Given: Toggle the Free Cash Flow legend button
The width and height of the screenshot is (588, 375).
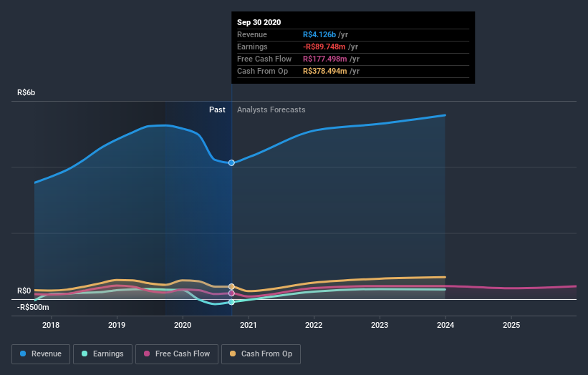Looking at the screenshot, I should click(x=177, y=354).
